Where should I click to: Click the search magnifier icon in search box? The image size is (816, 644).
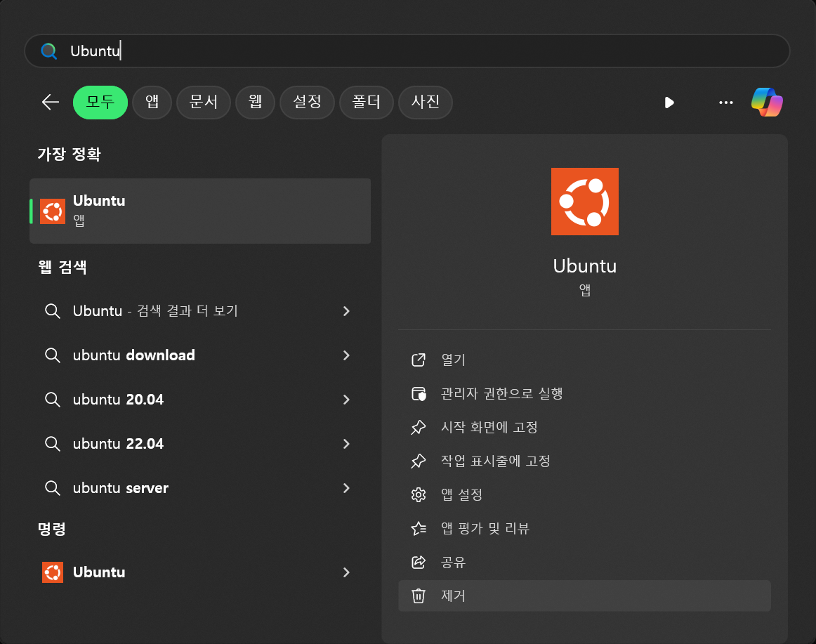[x=49, y=51]
